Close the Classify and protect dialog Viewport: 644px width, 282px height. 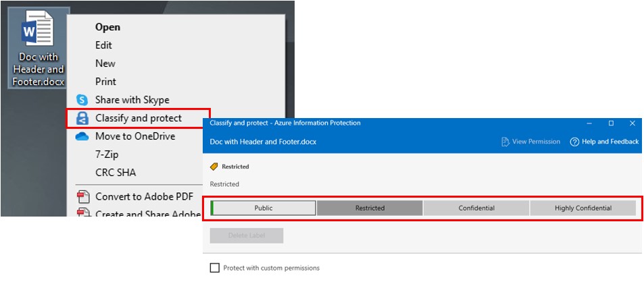pyautogui.click(x=633, y=123)
